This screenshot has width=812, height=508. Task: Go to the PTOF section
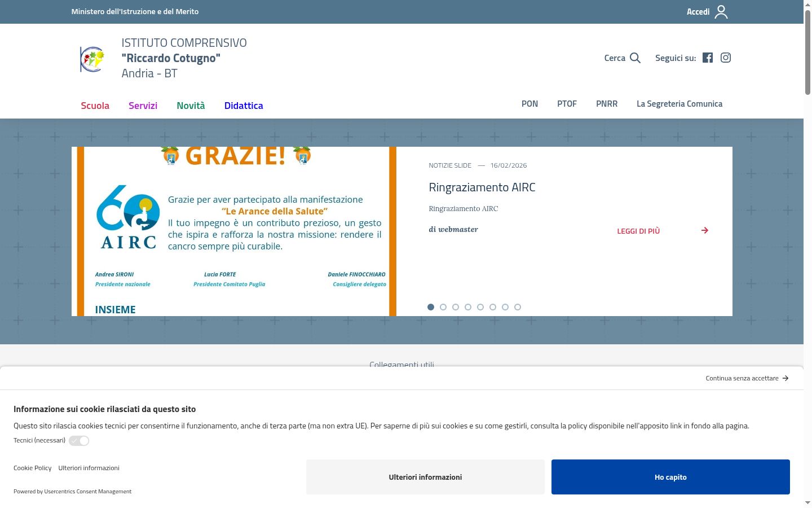567,104
